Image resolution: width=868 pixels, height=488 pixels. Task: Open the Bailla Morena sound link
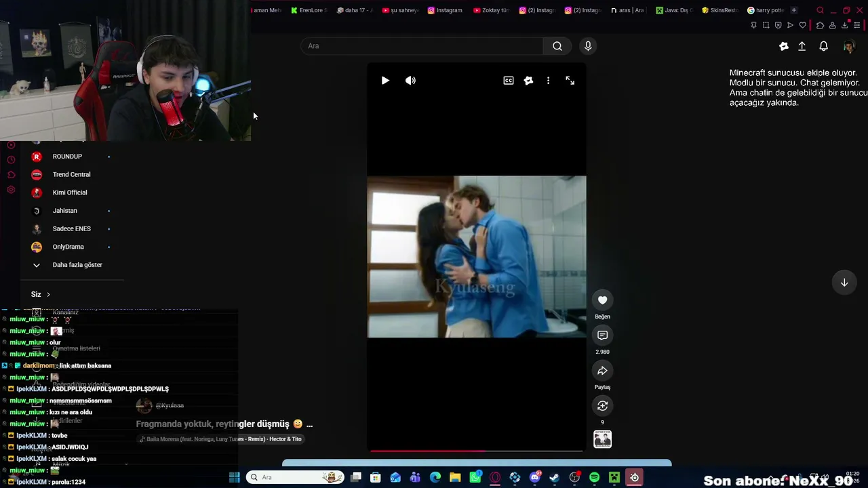click(220, 439)
